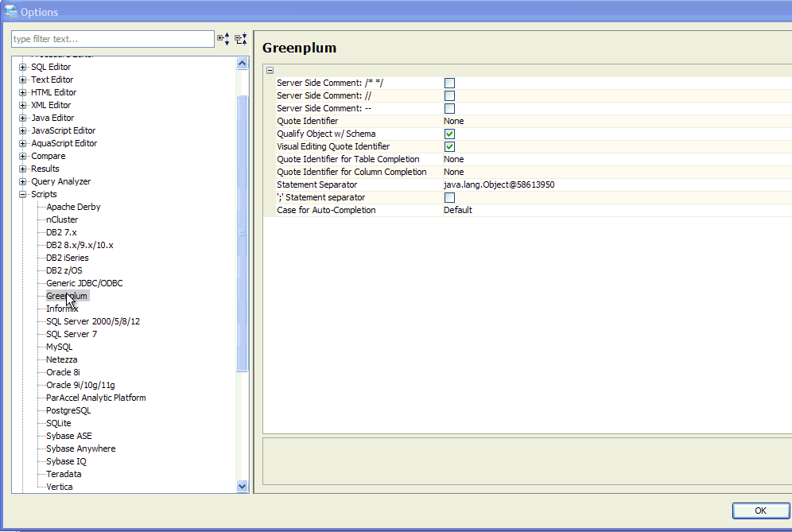Select nCluster in Scripts
This screenshot has width=792, height=532.
[62, 219]
